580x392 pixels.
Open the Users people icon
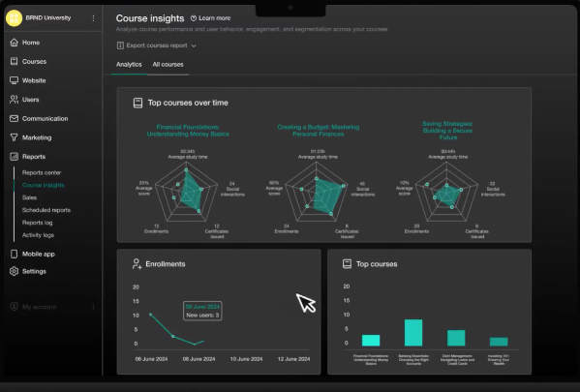[x=15, y=100]
